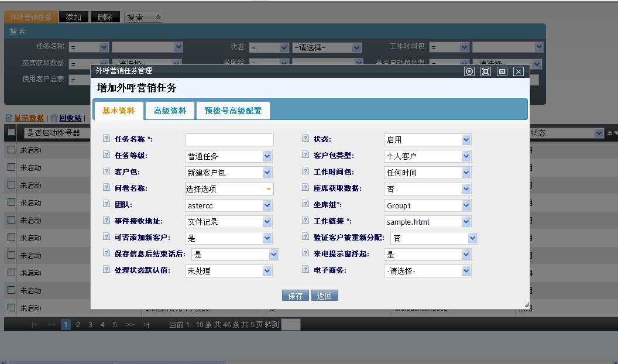Switch to the 高级资料 tab
The width and height of the screenshot is (618, 364).
pyautogui.click(x=170, y=111)
